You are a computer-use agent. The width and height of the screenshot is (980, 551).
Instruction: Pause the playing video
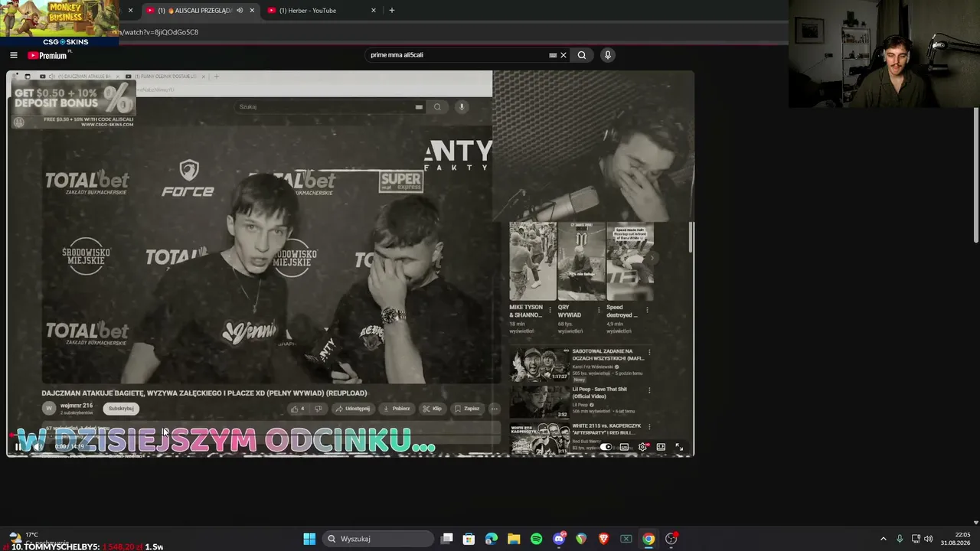coord(18,447)
